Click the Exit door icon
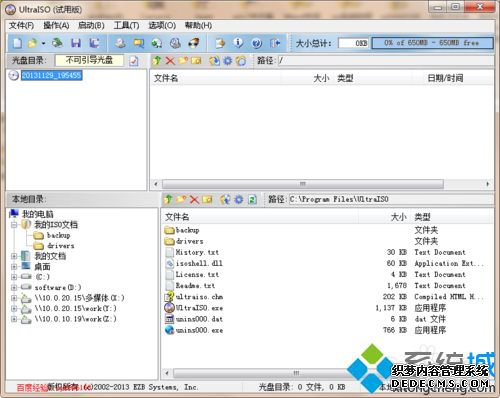 coord(275,43)
